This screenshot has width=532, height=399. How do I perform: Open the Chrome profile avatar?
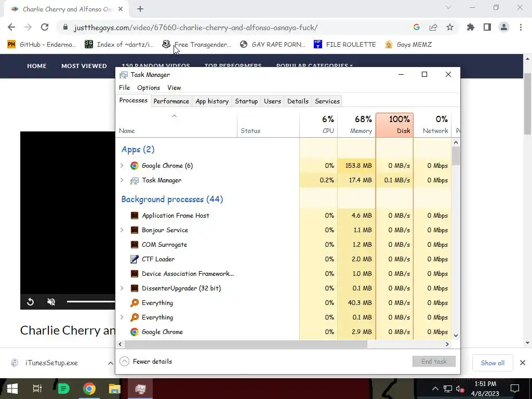(x=504, y=27)
